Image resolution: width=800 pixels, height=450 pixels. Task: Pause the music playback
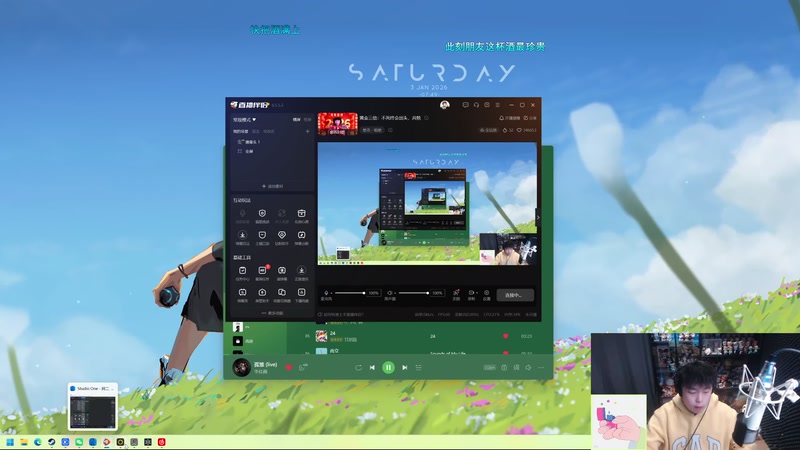point(388,367)
